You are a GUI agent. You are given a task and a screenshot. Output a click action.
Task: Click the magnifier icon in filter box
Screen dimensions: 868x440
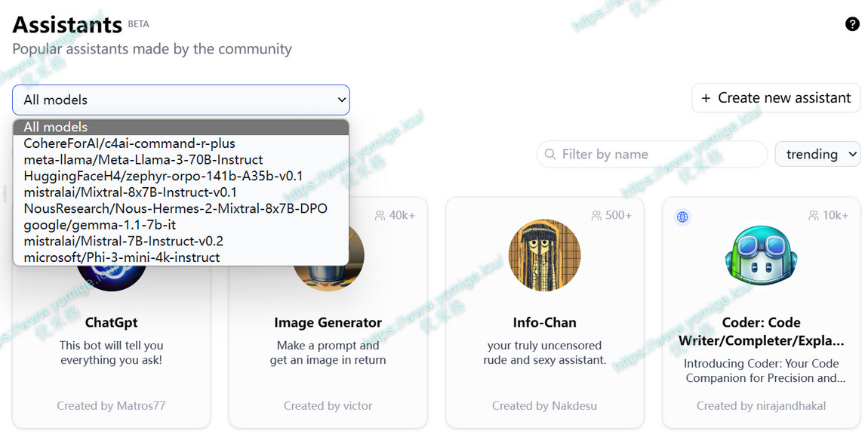point(550,154)
